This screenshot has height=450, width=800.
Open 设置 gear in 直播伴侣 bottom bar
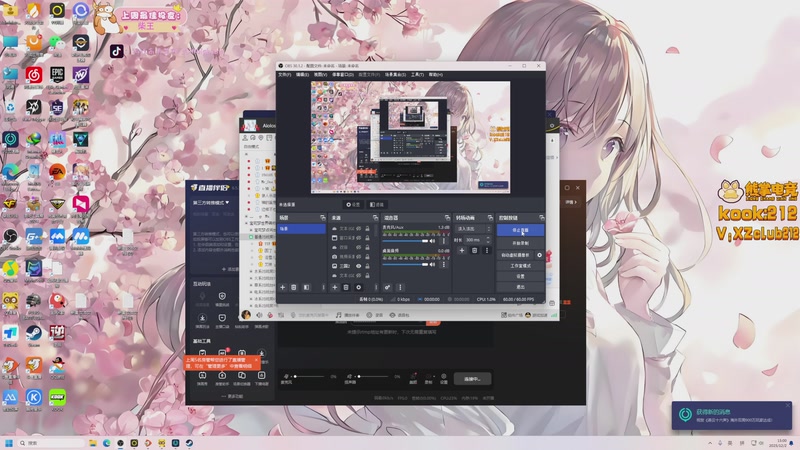pos(443,377)
